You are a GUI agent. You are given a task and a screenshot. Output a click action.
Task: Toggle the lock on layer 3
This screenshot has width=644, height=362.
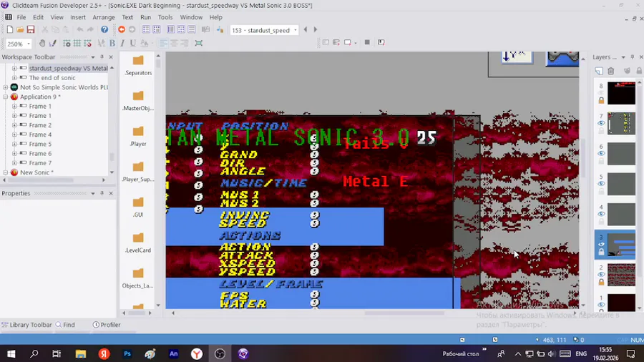(601, 252)
